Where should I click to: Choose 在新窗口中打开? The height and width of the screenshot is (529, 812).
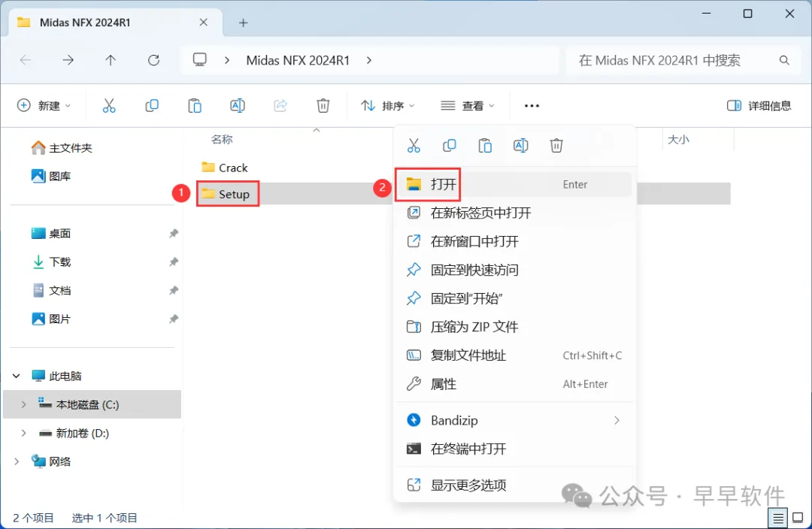pos(514,241)
